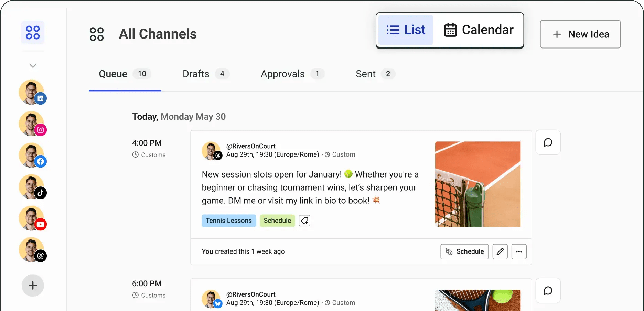Select the TikTok channel avatar
Viewport: 644px width, 311px height.
tap(33, 187)
